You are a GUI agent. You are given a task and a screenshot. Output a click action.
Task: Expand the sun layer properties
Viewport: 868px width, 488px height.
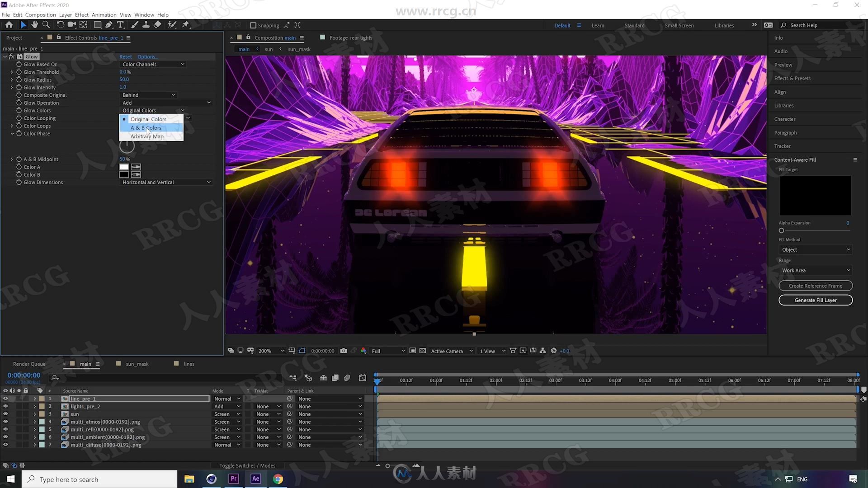(35, 414)
